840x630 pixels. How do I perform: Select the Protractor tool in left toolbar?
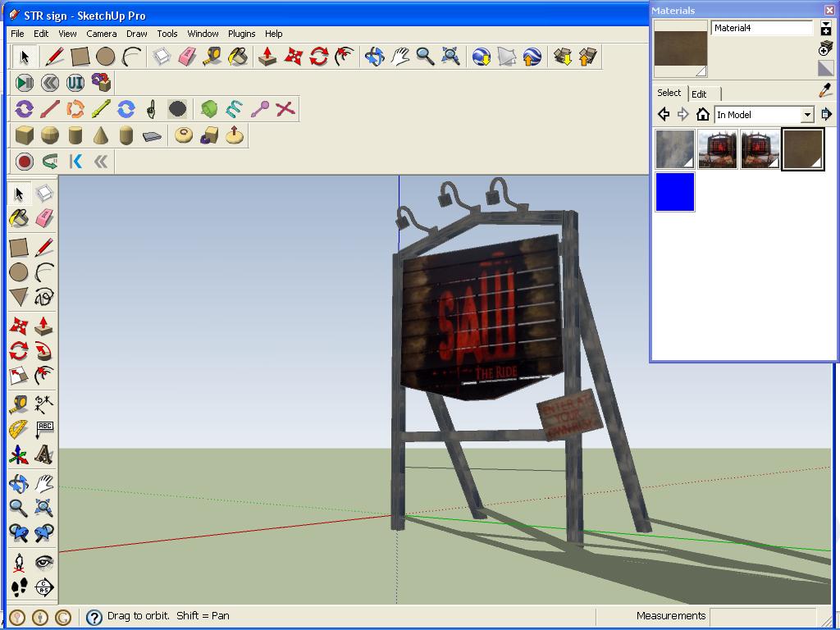(19, 429)
